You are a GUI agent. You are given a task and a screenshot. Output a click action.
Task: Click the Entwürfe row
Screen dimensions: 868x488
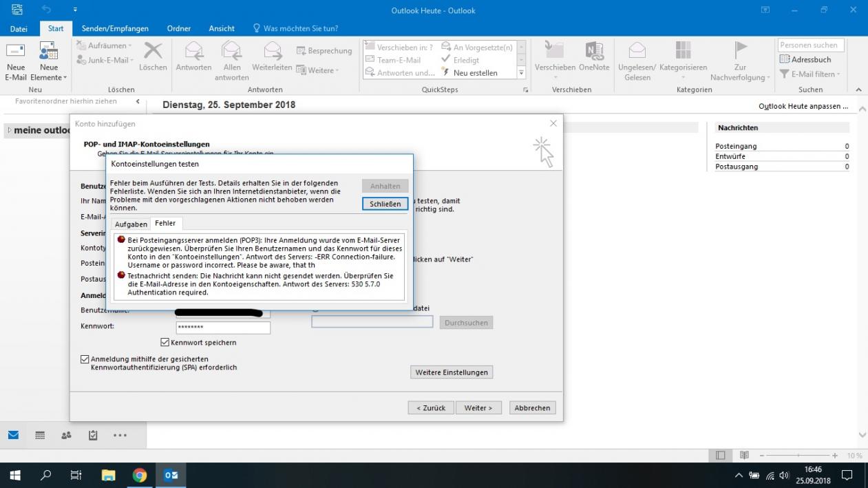[782, 156]
